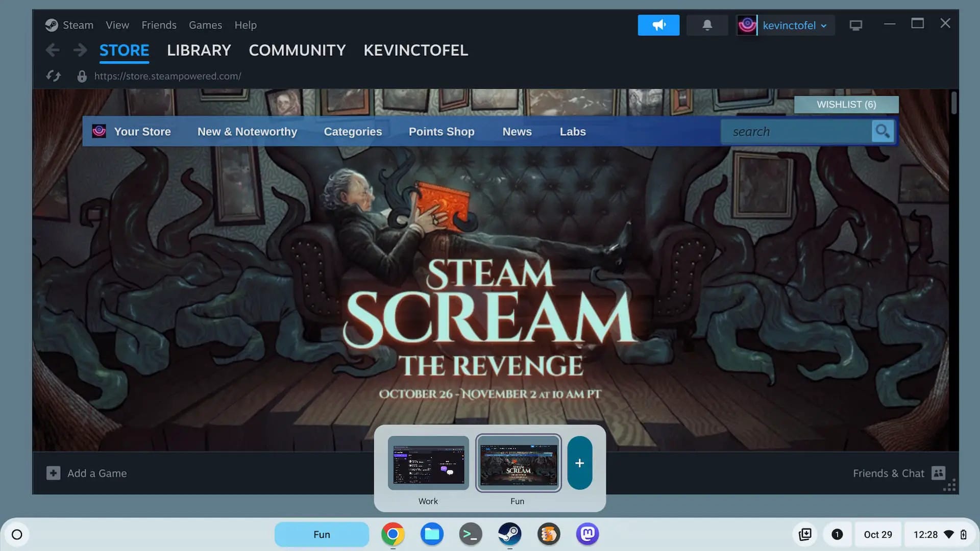Image resolution: width=980 pixels, height=551 pixels.
Task: Open the Friends menu
Action: 159,25
